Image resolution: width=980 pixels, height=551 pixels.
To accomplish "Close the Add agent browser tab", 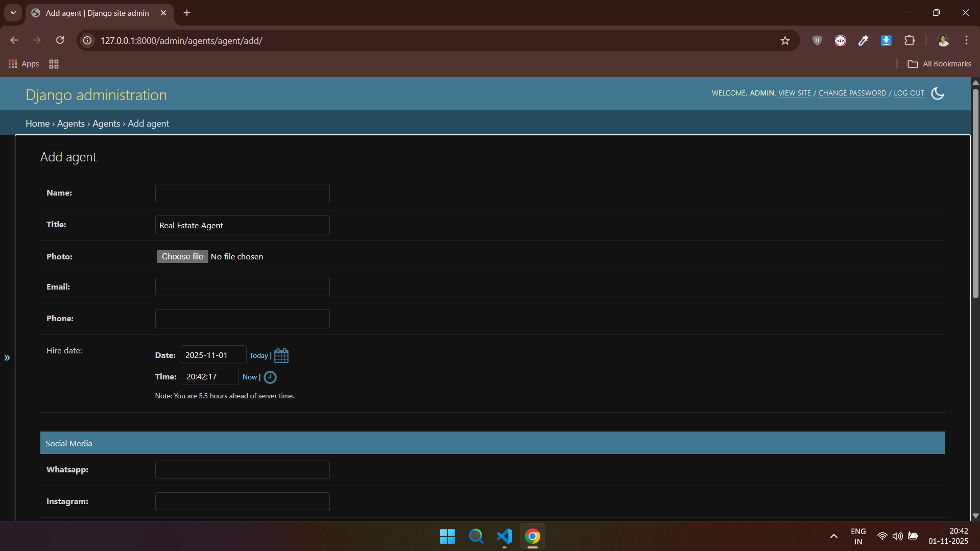I will (x=163, y=13).
